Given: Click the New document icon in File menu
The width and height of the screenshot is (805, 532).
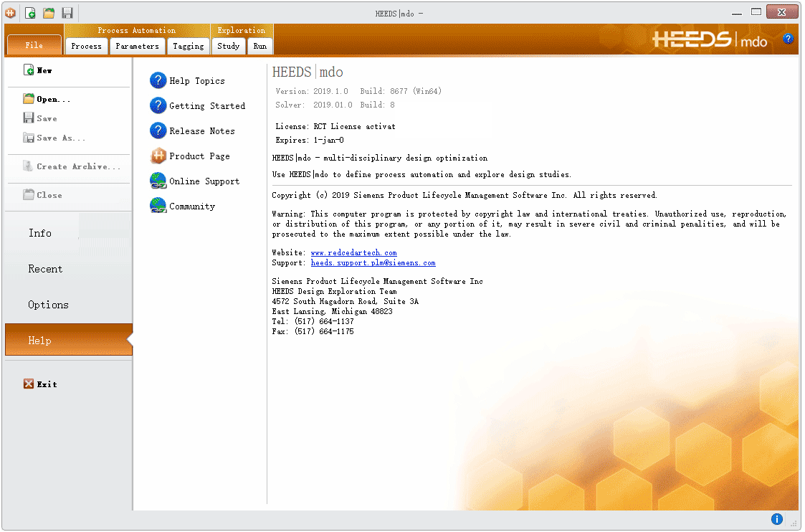Looking at the screenshot, I should click(x=29, y=70).
